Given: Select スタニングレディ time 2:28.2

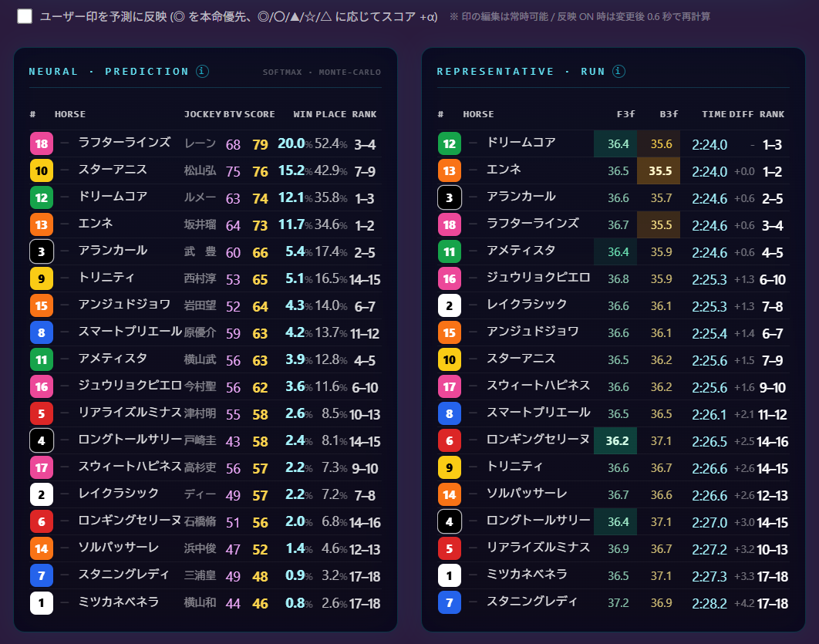Looking at the screenshot, I should pos(709,603).
